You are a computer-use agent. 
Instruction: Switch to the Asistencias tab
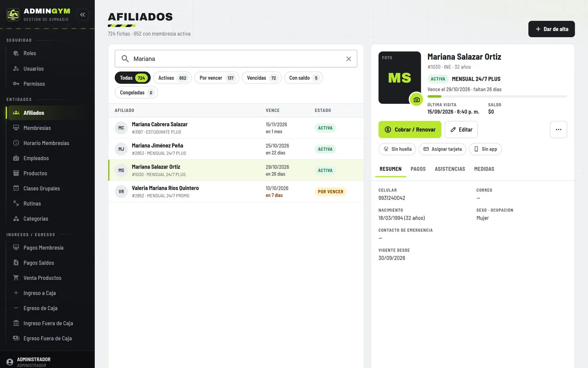[450, 169]
